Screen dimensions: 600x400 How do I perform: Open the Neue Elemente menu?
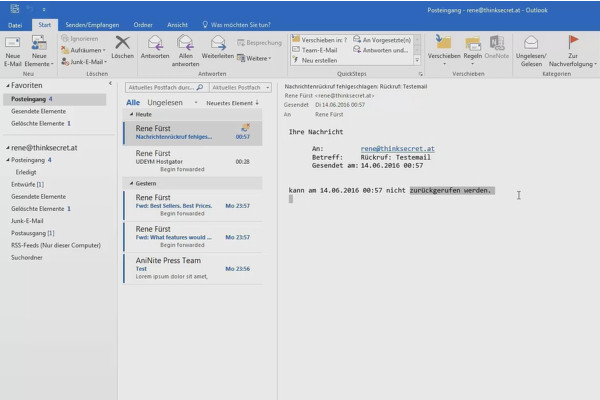pos(39,51)
